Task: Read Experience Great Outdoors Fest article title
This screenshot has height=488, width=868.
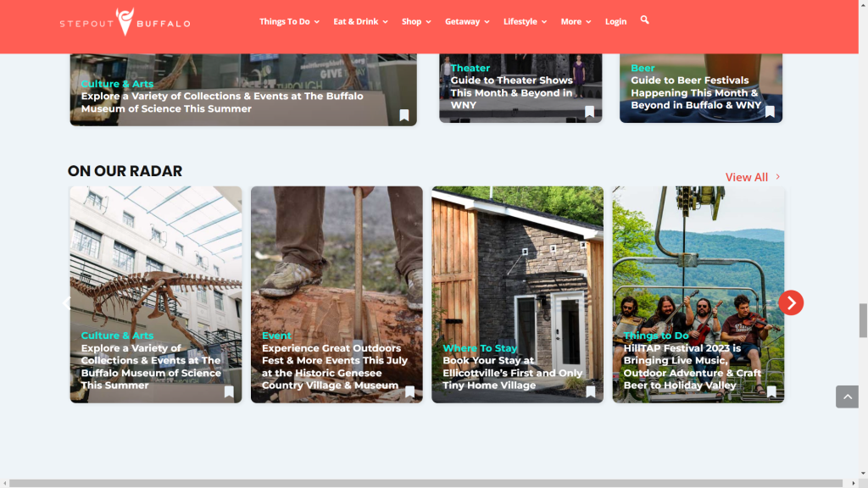Action: [x=334, y=366]
